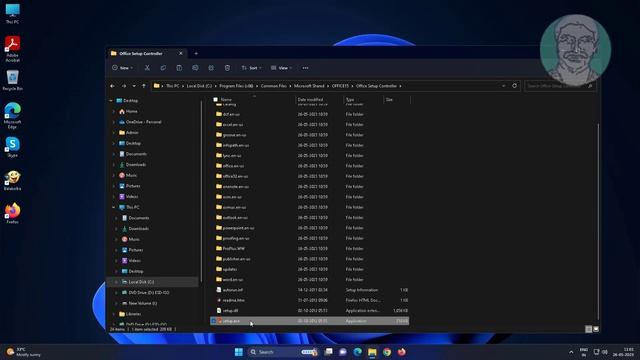
Task: Click the Rename toolbar icon
Action: 195,68
